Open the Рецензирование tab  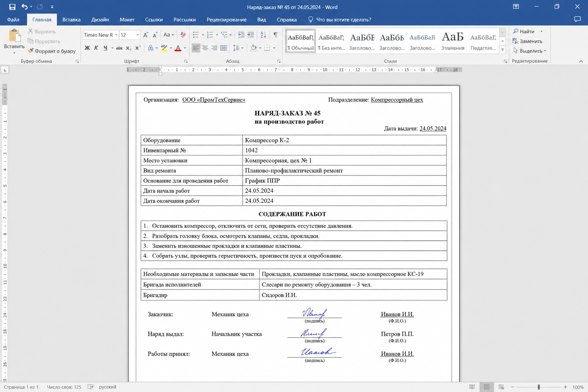point(227,20)
